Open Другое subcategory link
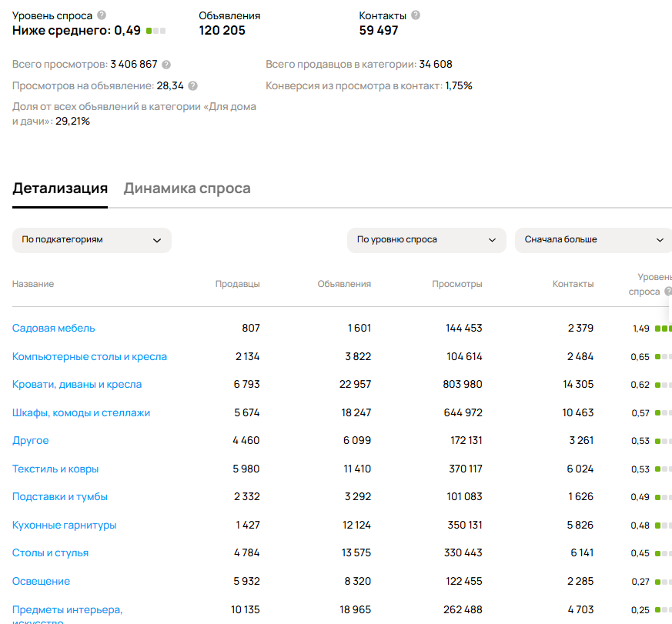The width and height of the screenshot is (672, 624). pos(31,441)
